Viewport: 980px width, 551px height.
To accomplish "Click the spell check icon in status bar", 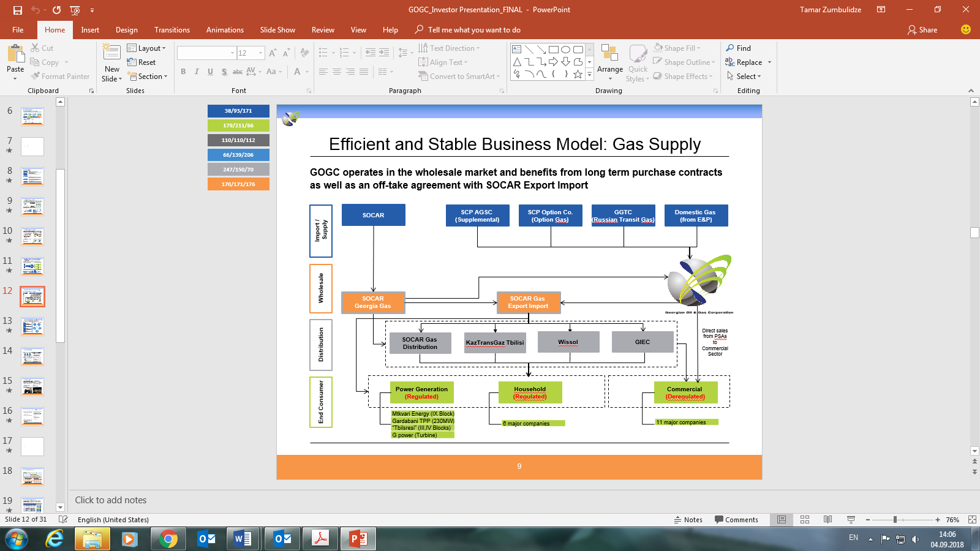I will [x=63, y=520].
